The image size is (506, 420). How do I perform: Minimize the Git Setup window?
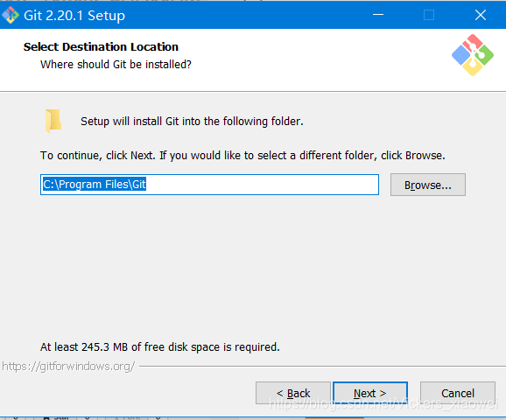pos(378,15)
